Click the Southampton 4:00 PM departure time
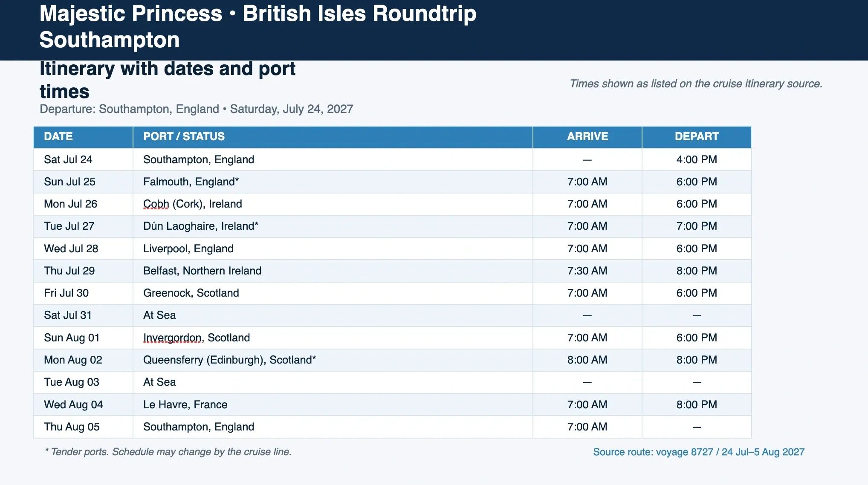868x485 pixels. click(696, 160)
